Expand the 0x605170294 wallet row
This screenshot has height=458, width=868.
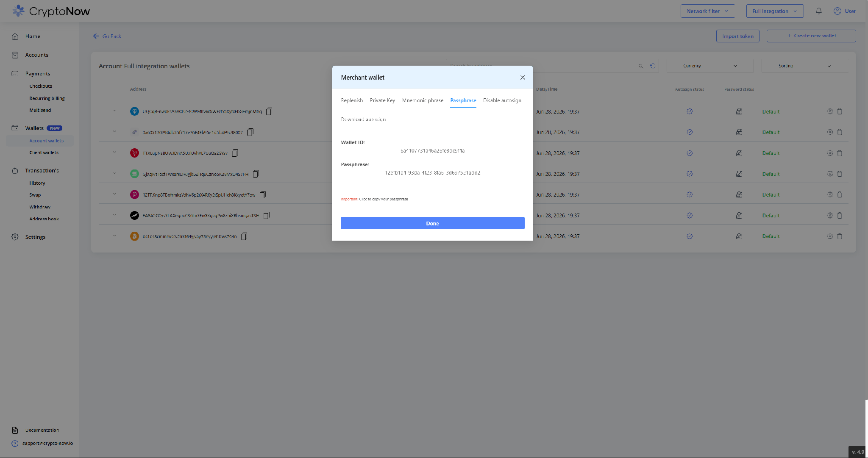coord(114,132)
